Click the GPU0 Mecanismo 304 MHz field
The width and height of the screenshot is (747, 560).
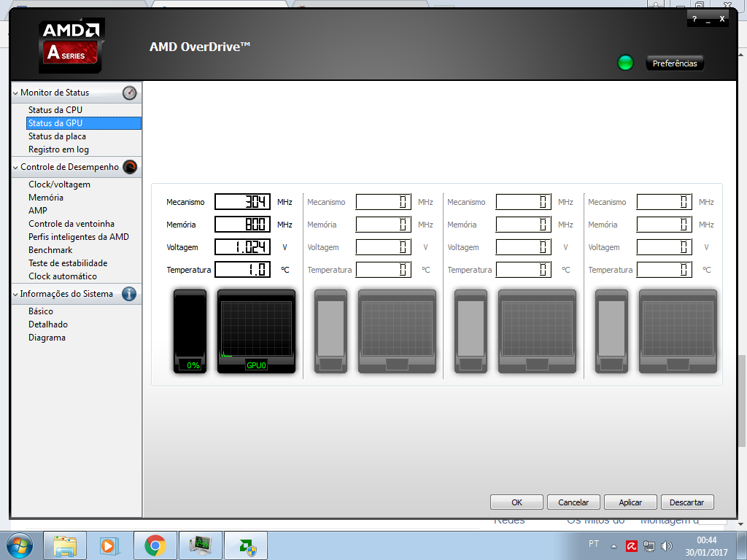[242, 202]
